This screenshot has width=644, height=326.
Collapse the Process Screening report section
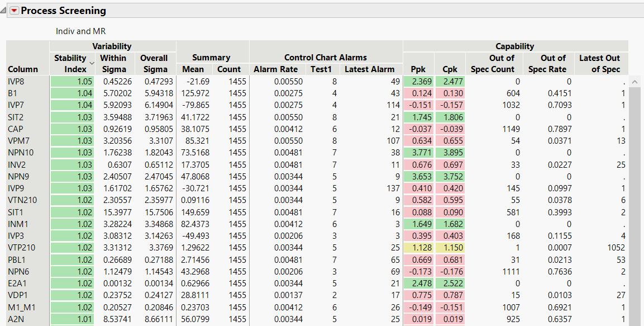point(4,10)
